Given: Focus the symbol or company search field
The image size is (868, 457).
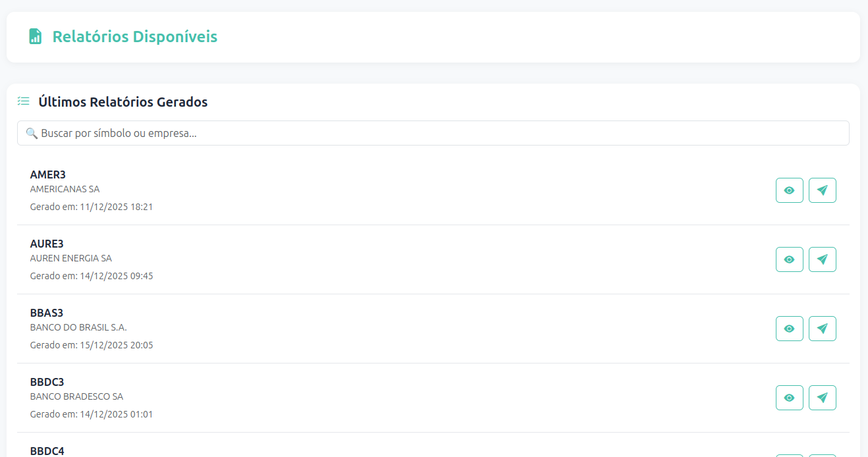Looking at the screenshot, I should click(x=433, y=133).
